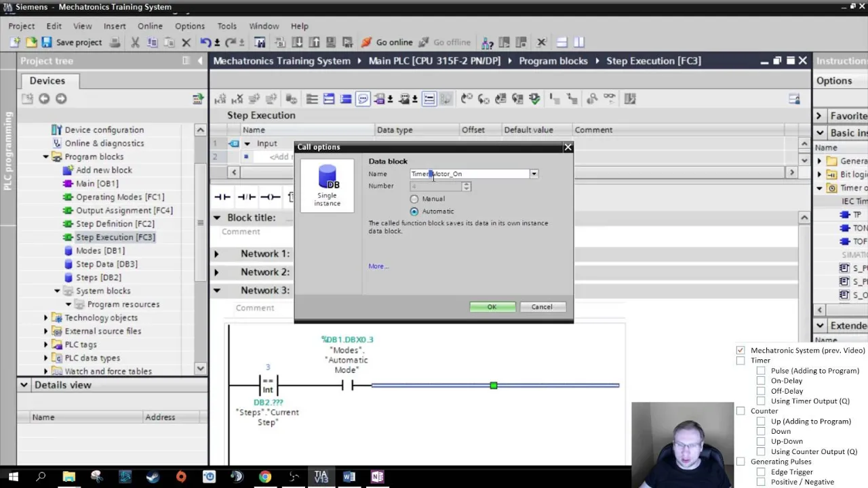Click the back arrow in project tree toolbar

[x=44, y=98]
